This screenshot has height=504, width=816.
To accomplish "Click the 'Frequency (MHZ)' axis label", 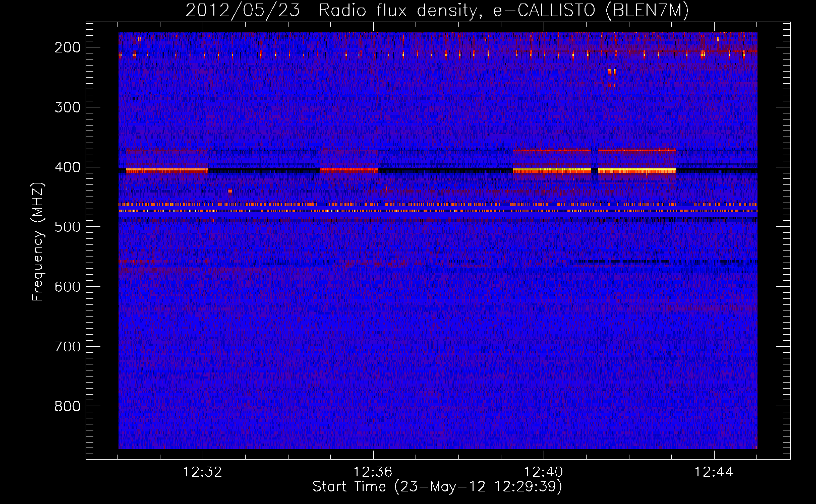I will (37, 241).
